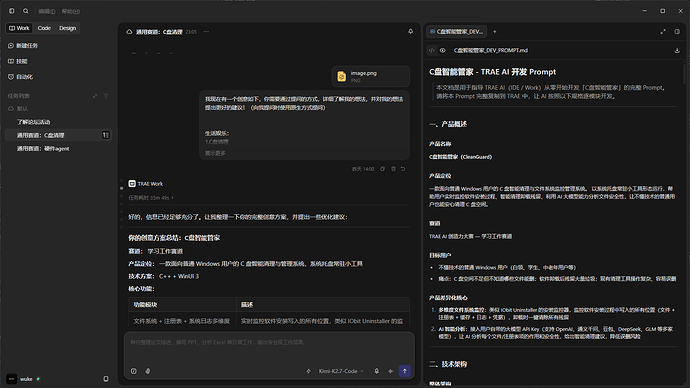Open the 帮助(H) menu
The height and width of the screenshot is (388, 690).
coord(71,11)
